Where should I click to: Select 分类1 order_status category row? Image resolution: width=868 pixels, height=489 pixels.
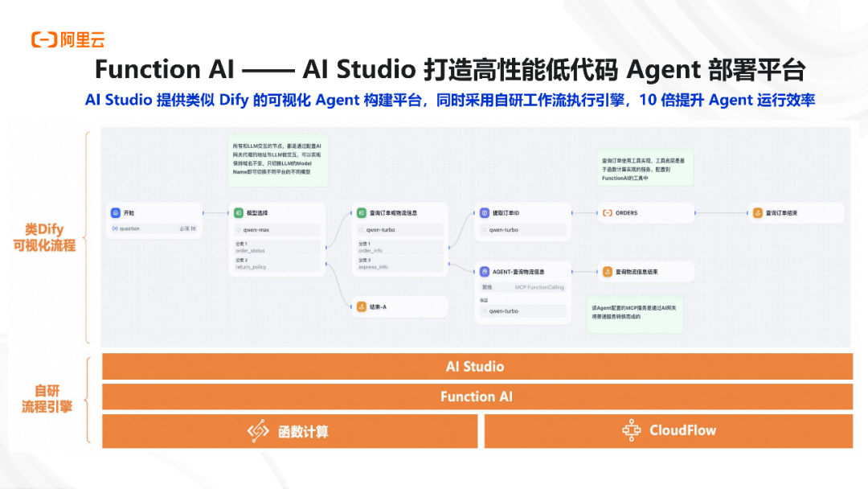[x=276, y=247]
